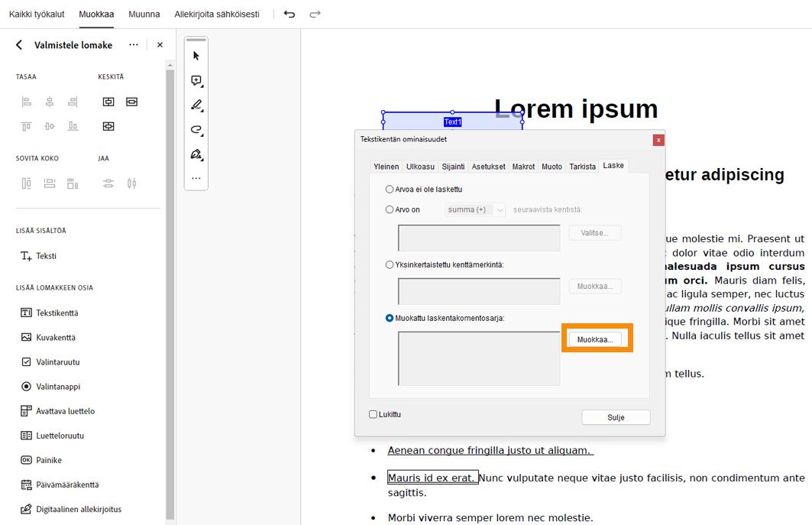Select the Arvo on option

389,209
